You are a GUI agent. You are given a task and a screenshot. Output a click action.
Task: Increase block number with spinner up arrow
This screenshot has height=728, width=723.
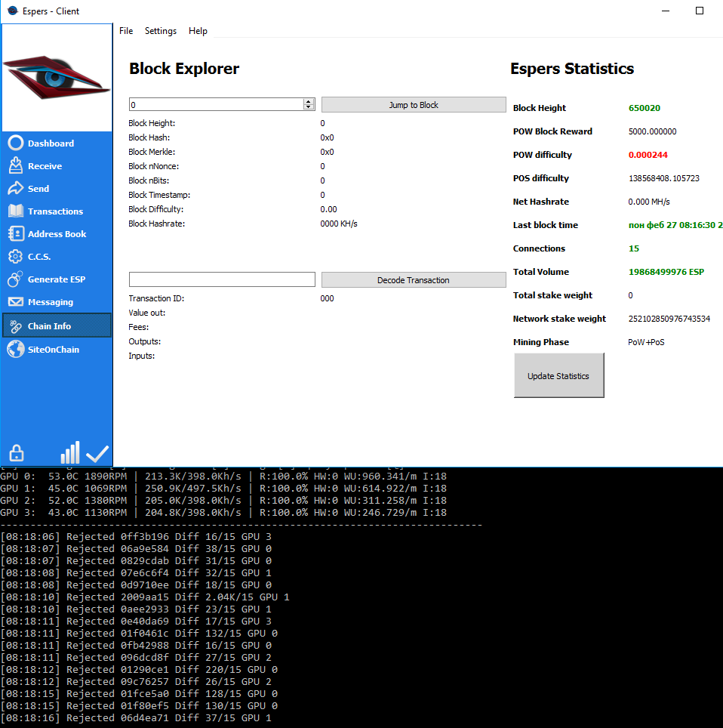308,102
